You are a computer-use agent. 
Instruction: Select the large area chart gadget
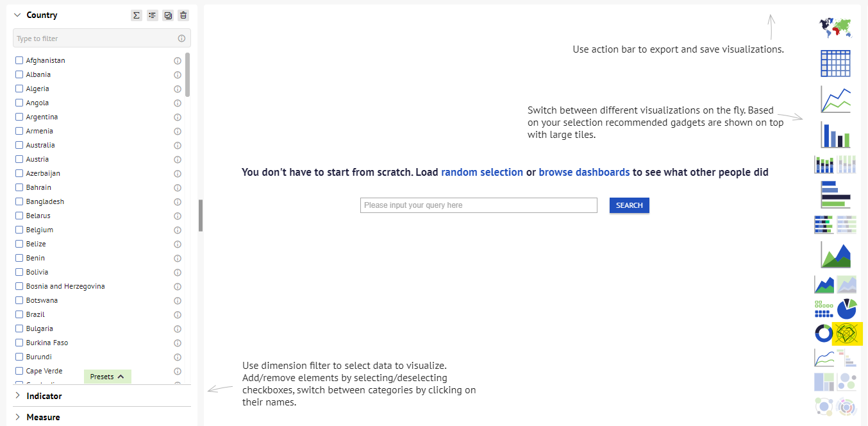click(835, 255)
